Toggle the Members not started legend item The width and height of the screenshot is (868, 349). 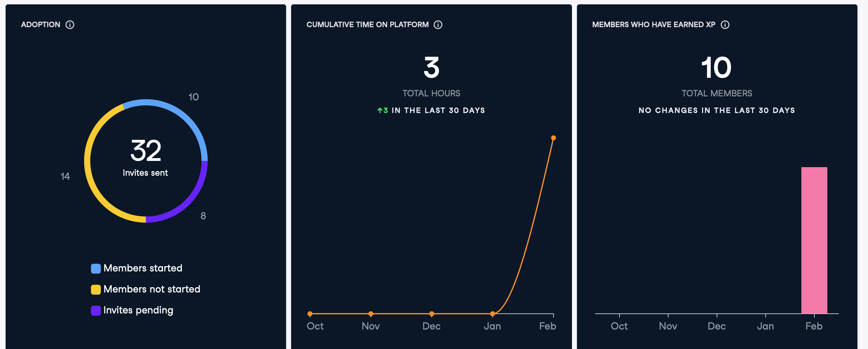point(152,289)
